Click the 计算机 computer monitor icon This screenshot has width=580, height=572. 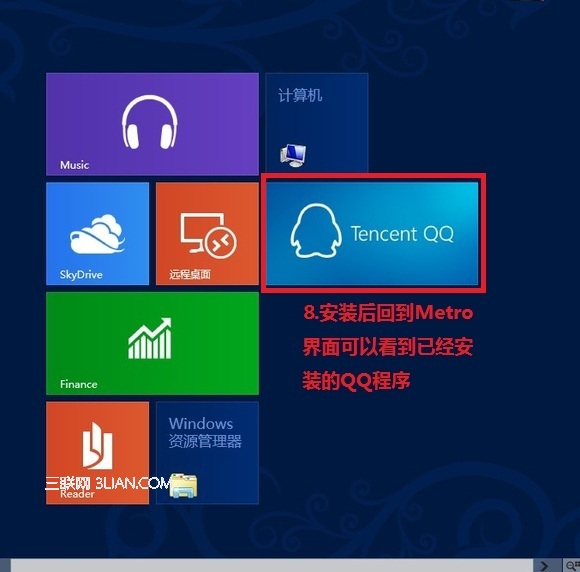point(293,155)
